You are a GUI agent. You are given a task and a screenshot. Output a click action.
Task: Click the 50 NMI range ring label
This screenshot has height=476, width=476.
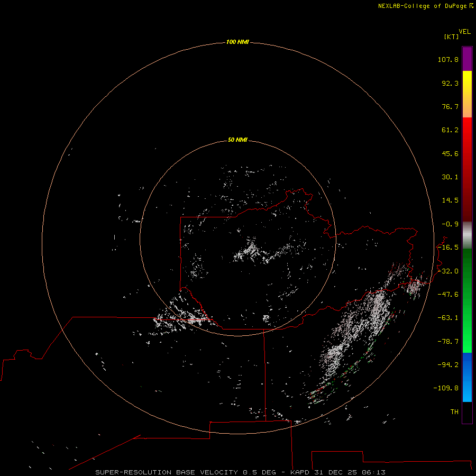click(237, 140)
